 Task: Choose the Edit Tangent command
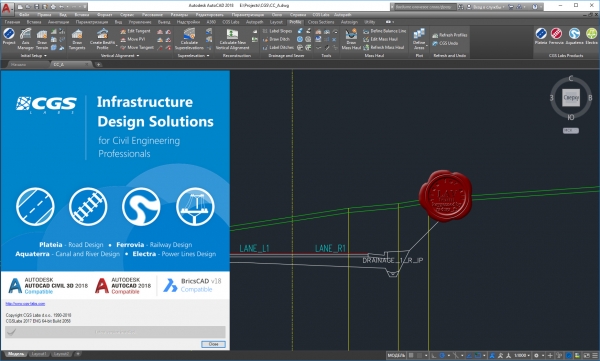click(135, 31)
